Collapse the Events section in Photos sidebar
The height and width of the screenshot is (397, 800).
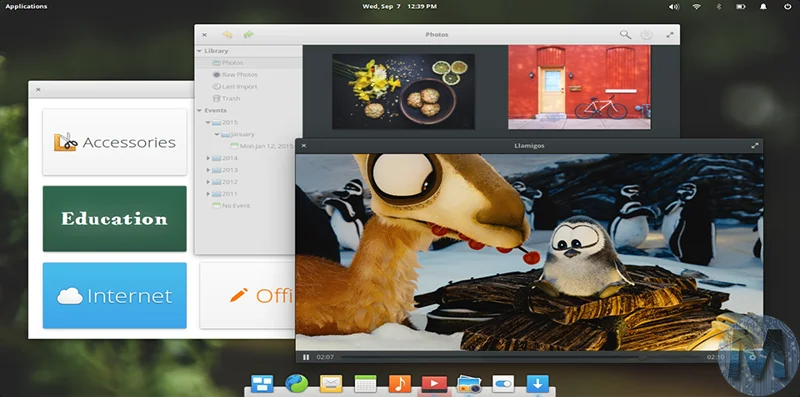199,110
